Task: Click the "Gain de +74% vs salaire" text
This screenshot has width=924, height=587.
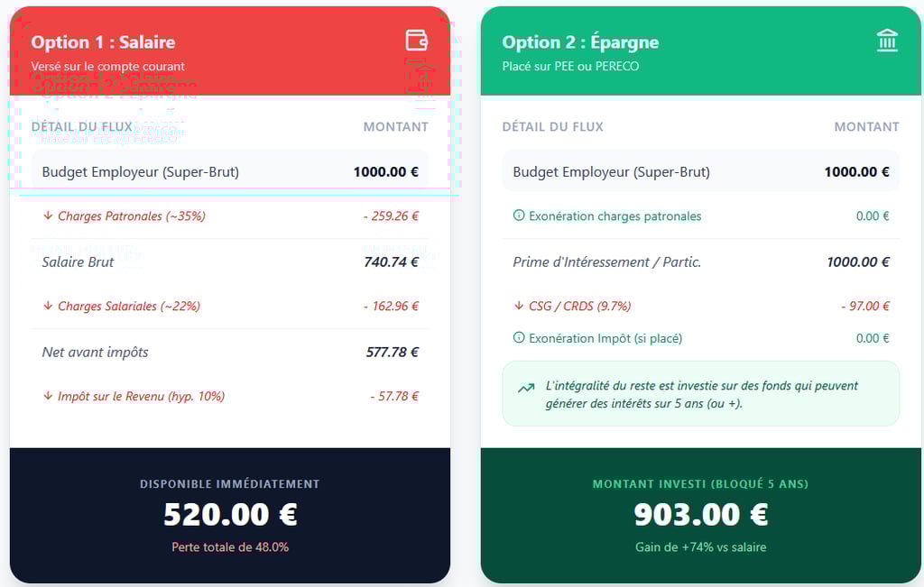Action: coord(700,546)
